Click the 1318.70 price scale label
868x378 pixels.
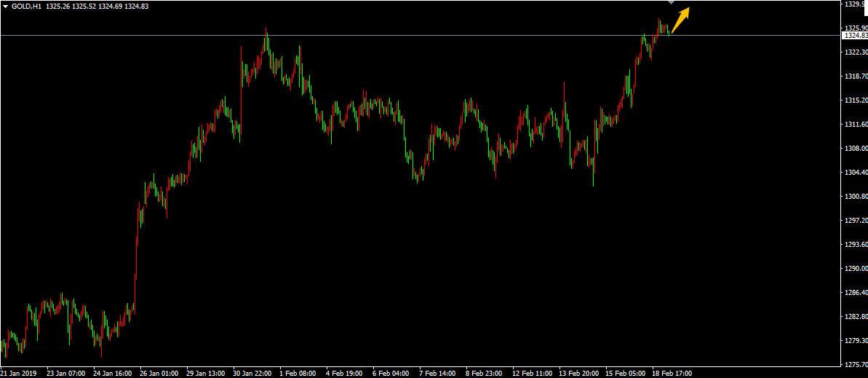pyautogui.click(x=856, y=76)
